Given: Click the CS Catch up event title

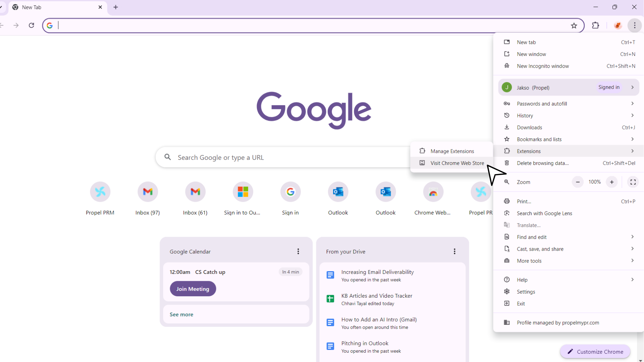Looking at the screenshot, I should 210,272.
